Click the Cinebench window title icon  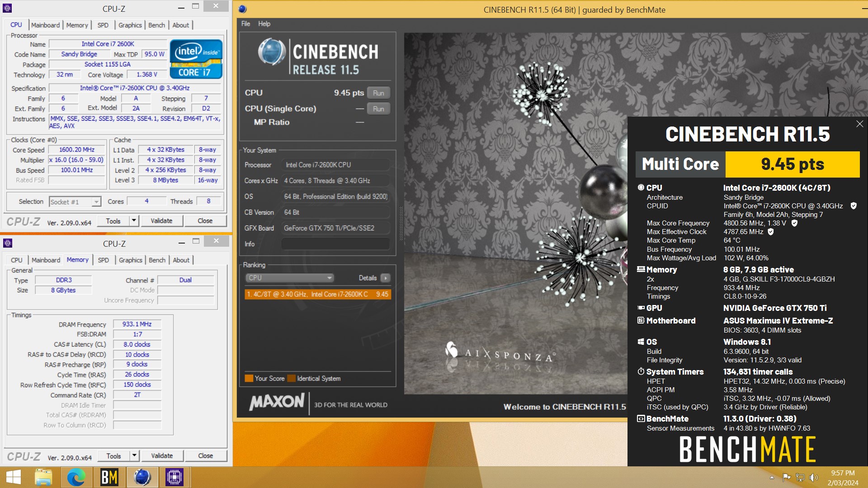click(x=242, y=9)
